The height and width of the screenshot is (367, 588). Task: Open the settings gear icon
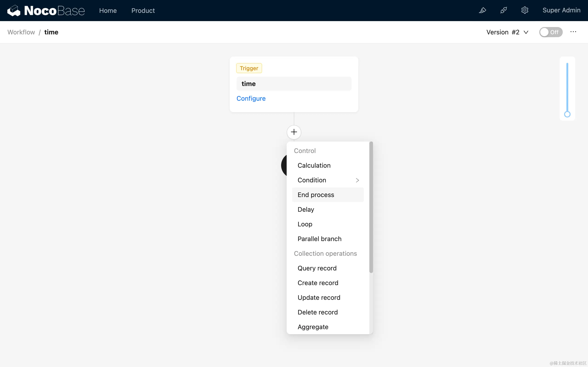coord(525,11)
